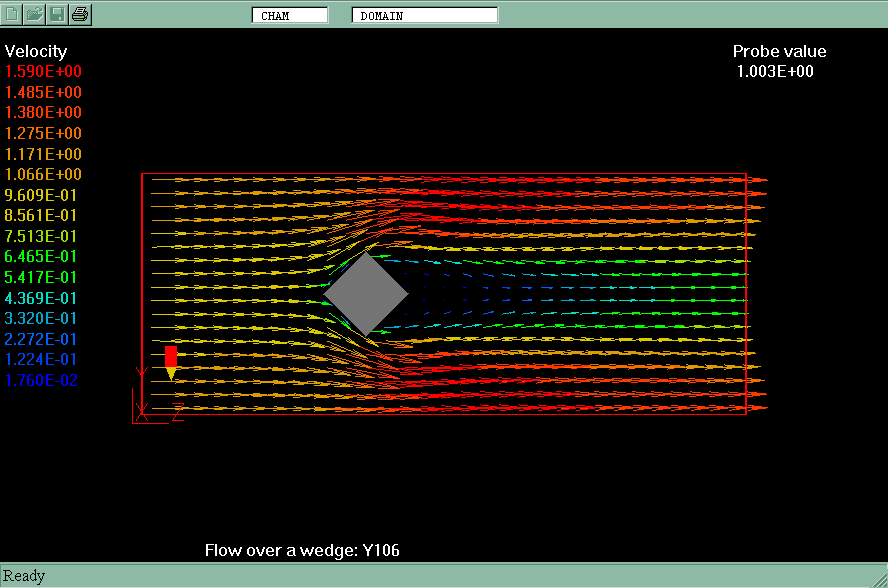This screenshot has width=888, height=588.
Task: Select the 1.760E-02 minimum velocity legend value
Action: [x=41, y=380]
